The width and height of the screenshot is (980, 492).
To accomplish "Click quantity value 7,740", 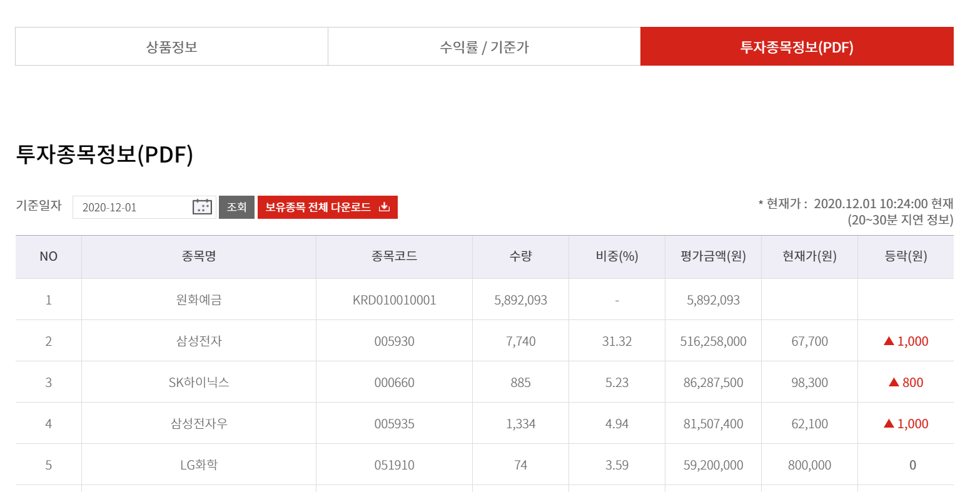I will coord(520,341).
